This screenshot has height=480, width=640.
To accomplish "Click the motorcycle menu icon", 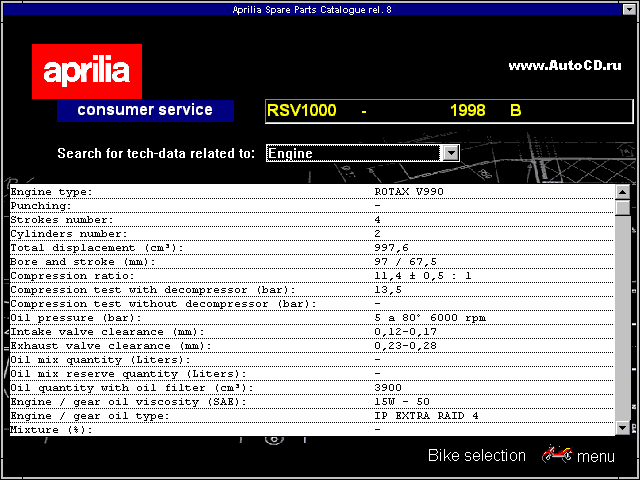I will point(557,454).
